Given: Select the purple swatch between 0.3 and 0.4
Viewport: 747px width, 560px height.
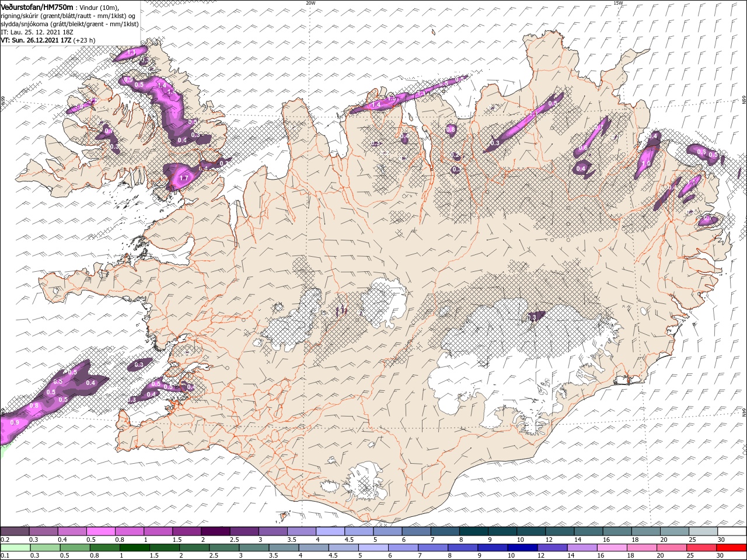Looking at the screenshot, I should [43, 531].
